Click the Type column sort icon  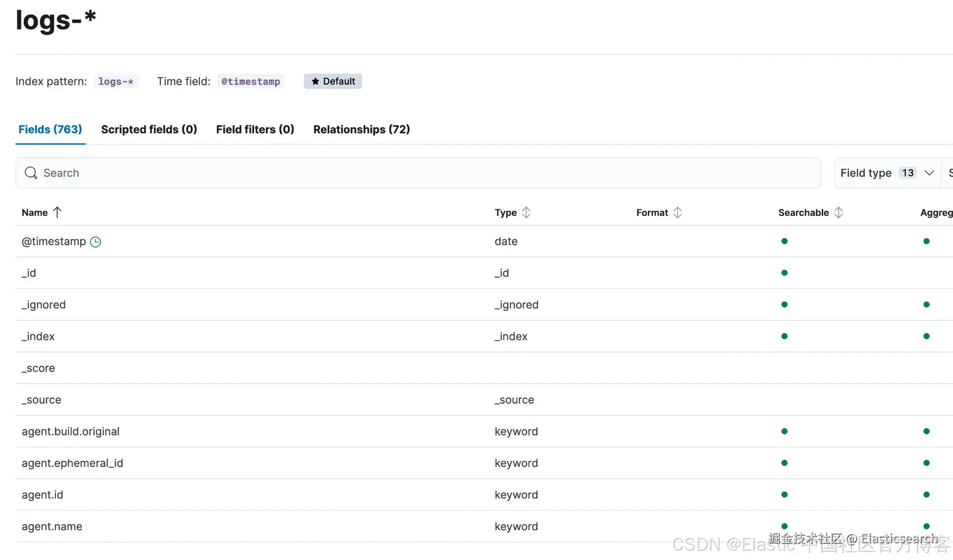pos(526,212)
